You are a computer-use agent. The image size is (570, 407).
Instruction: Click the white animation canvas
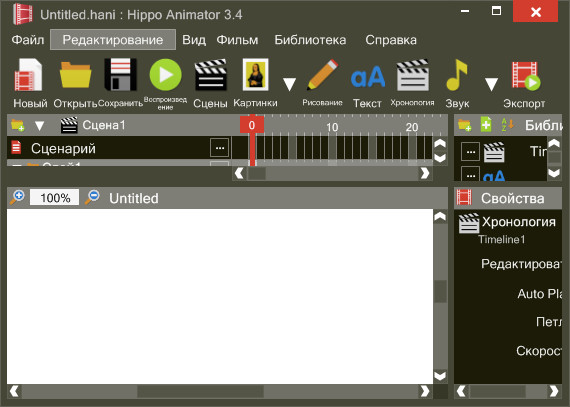tap(220, 296)
